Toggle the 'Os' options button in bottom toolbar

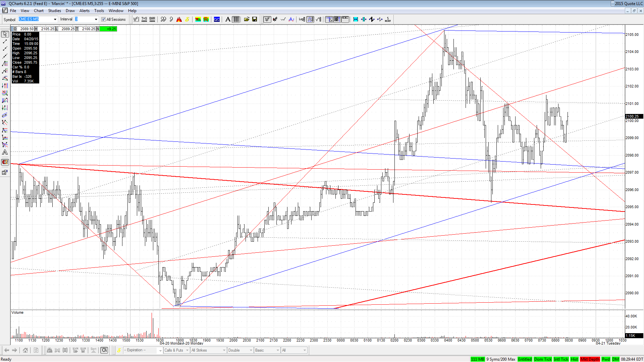(104, 350)
